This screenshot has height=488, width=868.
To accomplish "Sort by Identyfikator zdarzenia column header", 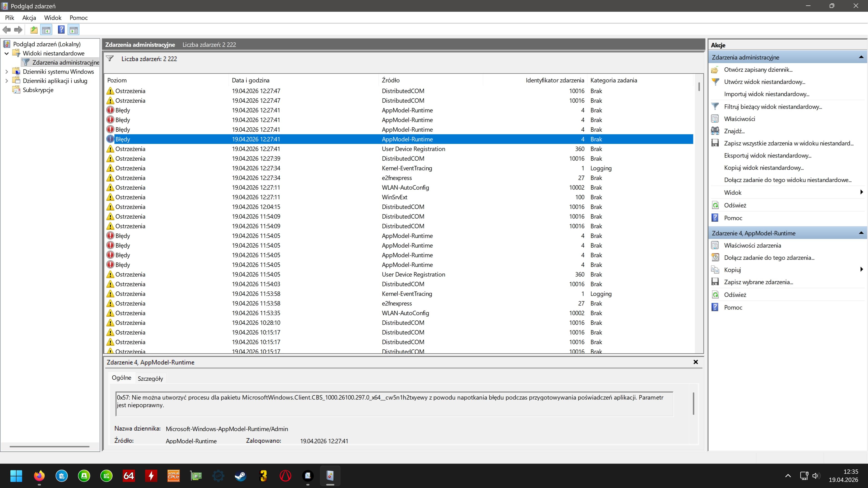I will (554, 80).
